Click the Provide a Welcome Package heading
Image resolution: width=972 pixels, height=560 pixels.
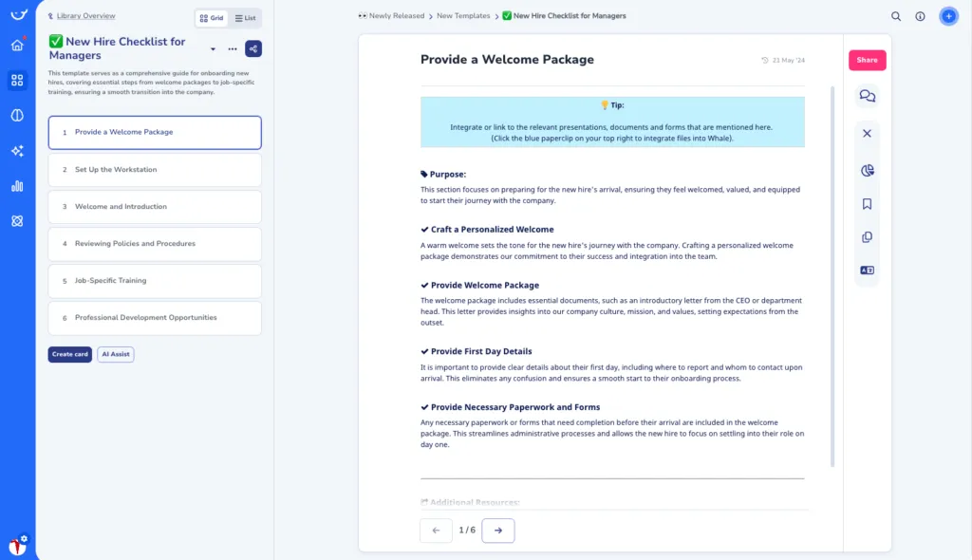[507, 60]
